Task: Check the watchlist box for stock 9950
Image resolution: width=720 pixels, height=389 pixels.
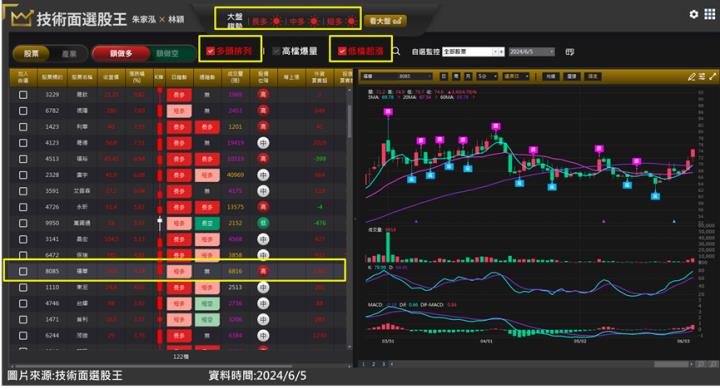Action: point(23,223)
